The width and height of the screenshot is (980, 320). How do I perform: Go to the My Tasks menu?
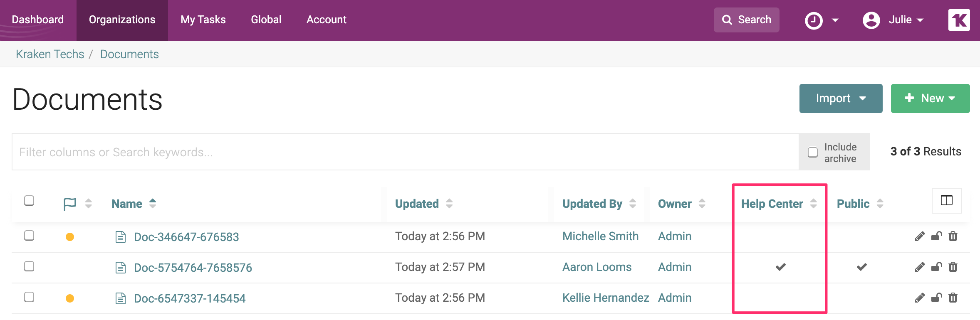[203, 20]
